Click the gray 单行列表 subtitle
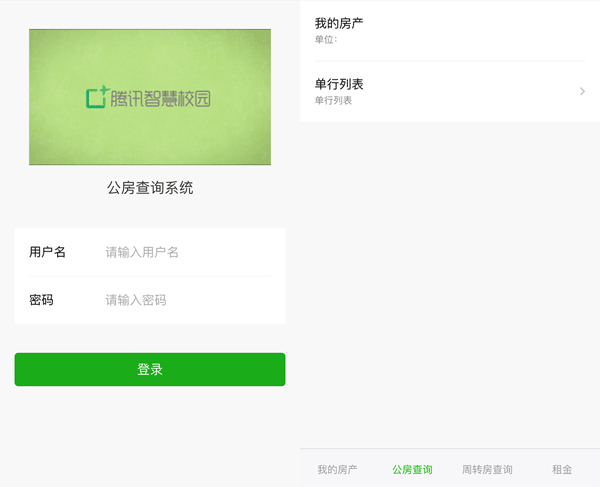Image resolution: width=600 pixels, height=487 pixels. 333,101
